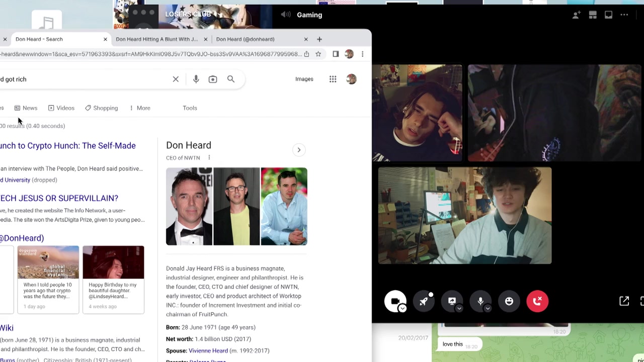Open the Crypto Hunch: The Self-Made result
Screen dimensions: 644x362
coord(68,146)
